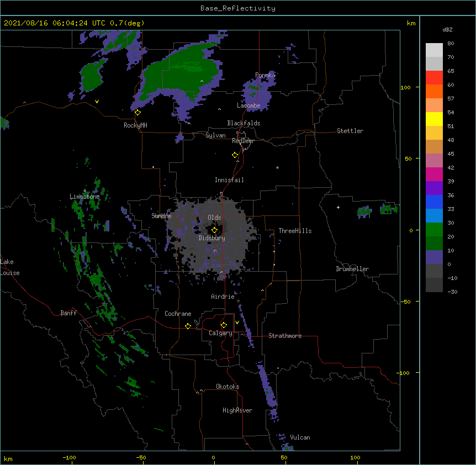Screen dimensions: 476x465
Task: Click the HighRiver town label
Action: point(237,410)
